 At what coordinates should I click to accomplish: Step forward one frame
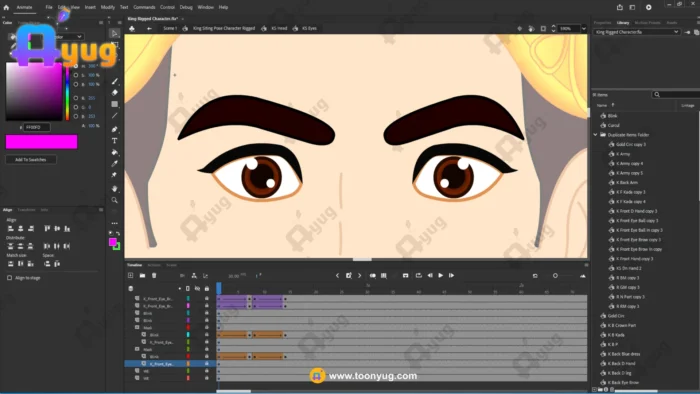pyautogui.click(x=451, y=276)
